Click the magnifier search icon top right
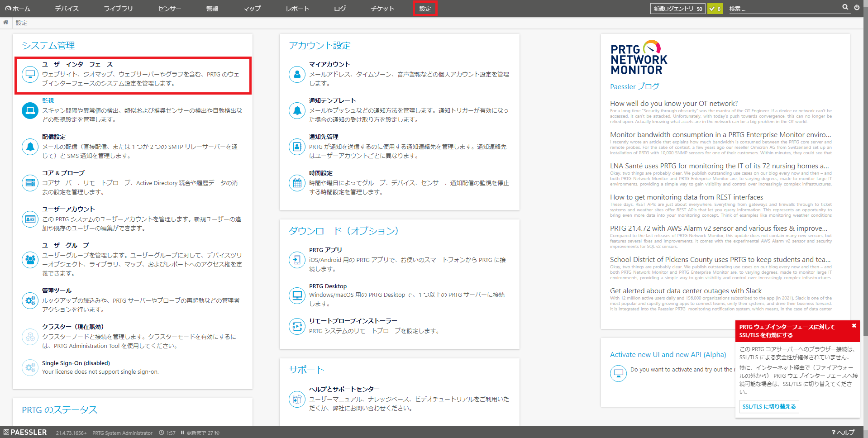 coord(844,7)
